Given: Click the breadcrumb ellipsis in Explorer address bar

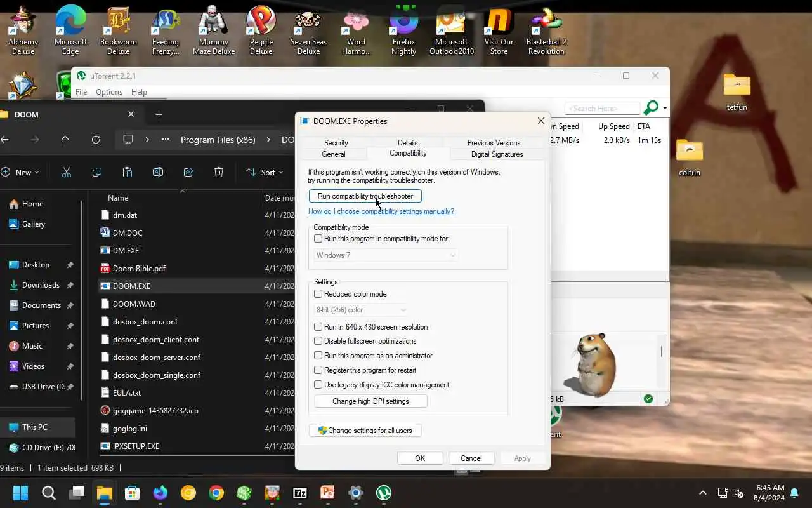Looking at the screenshot, I should 166,140.
